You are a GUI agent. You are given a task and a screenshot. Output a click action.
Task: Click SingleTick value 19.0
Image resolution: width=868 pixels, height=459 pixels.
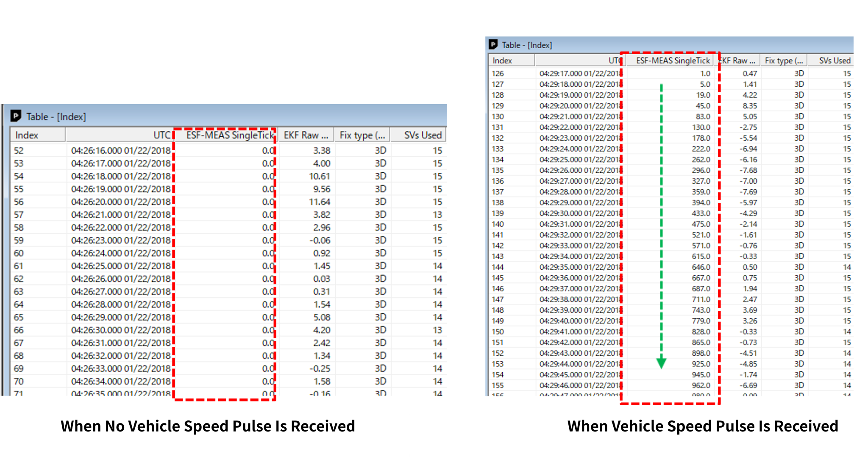(703, 95)
